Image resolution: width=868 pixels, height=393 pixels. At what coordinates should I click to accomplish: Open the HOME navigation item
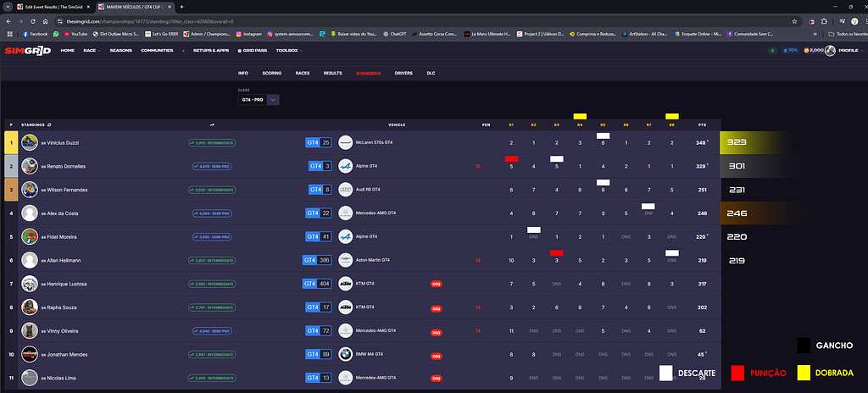[68, 50]
